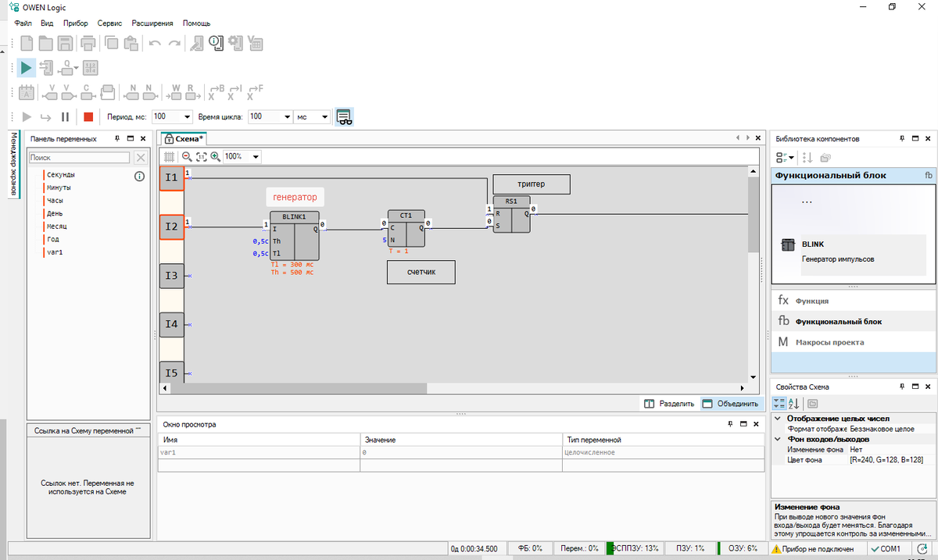Viewport: 938px width, 560px height.
Task: Click the text comment block icon
Action: (27, 93)
